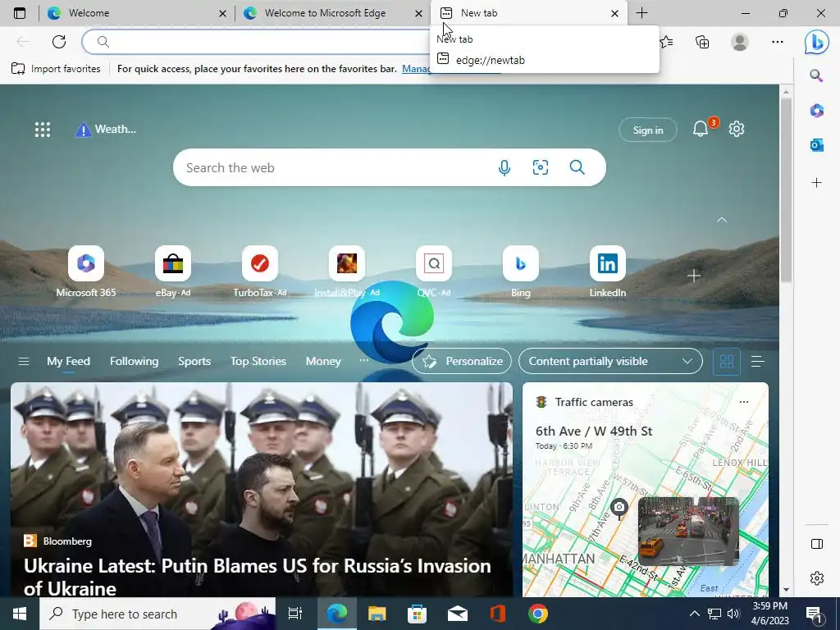The image size is (840, 630).
Task: Switch feed to list view
Action: pos(757,362)
